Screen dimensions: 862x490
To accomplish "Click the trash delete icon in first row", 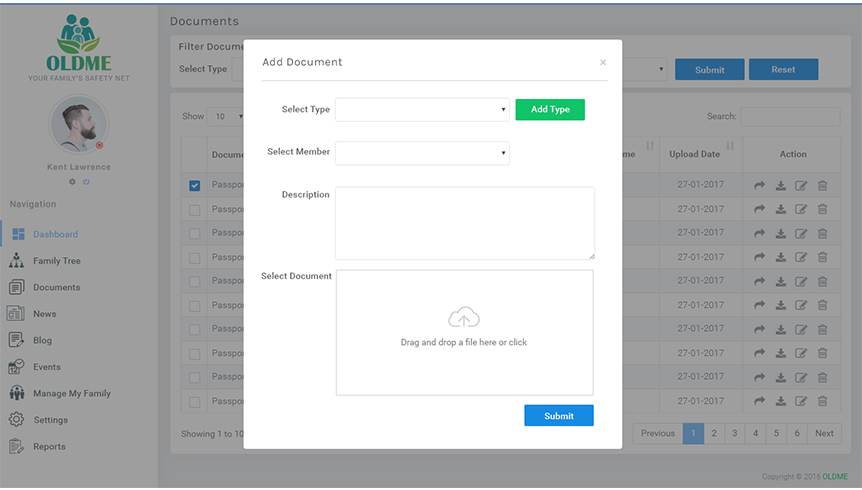I will click(x=822, y=185).
